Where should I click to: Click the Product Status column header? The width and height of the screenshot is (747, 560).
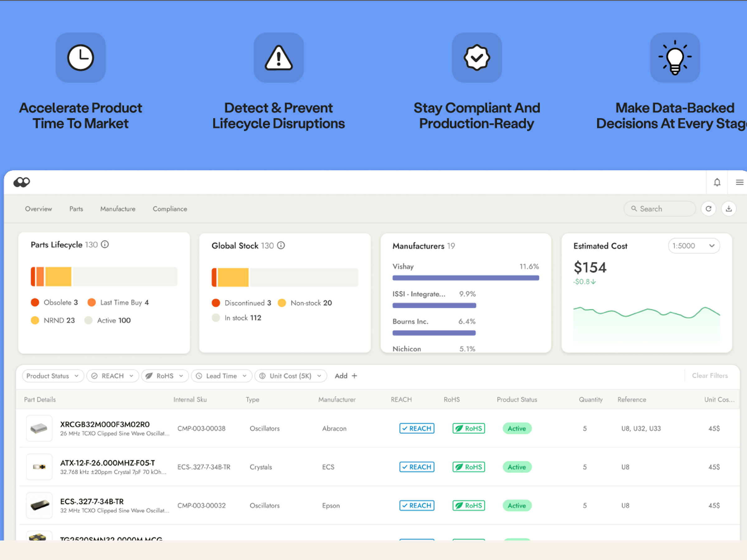(517, 399)
